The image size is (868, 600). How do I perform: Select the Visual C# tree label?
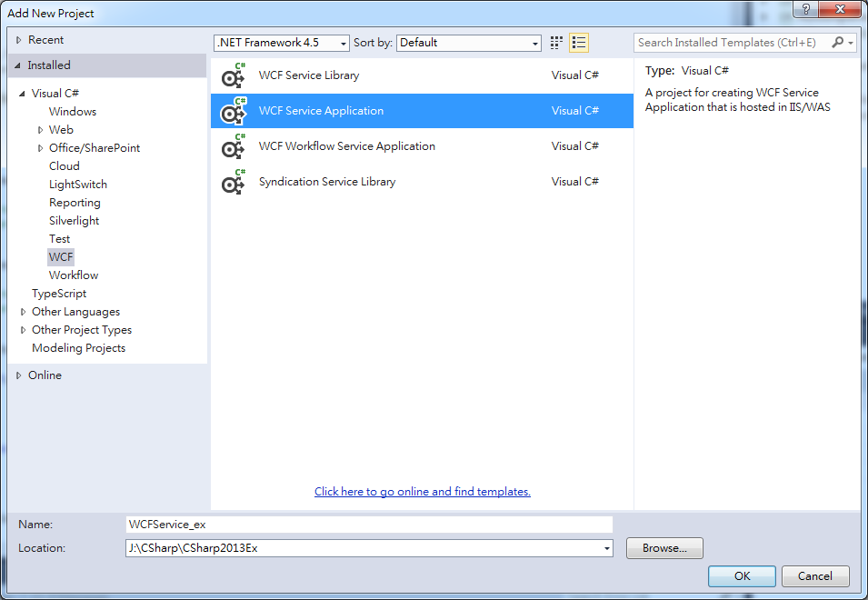55,93
